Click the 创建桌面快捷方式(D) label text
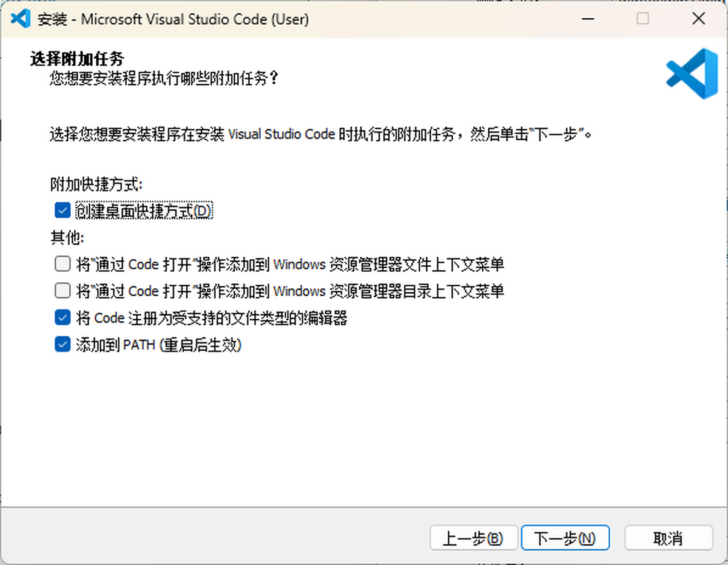The height and width of the screenshot is (565, 728). (x=143, y=210)
